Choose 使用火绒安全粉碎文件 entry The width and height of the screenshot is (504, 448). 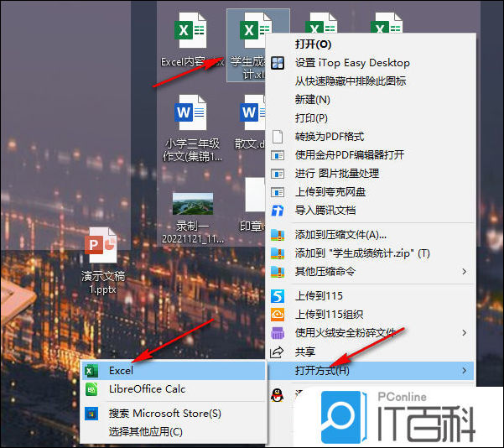click(x=372, y=333)
